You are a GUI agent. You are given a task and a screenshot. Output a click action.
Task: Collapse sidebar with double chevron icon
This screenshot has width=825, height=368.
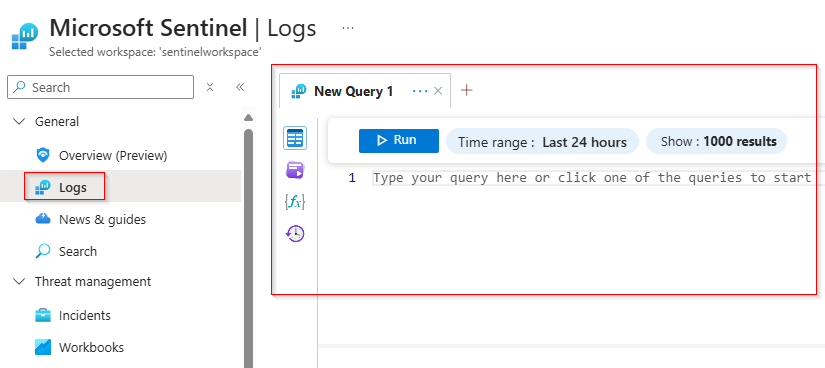(240, 87)
